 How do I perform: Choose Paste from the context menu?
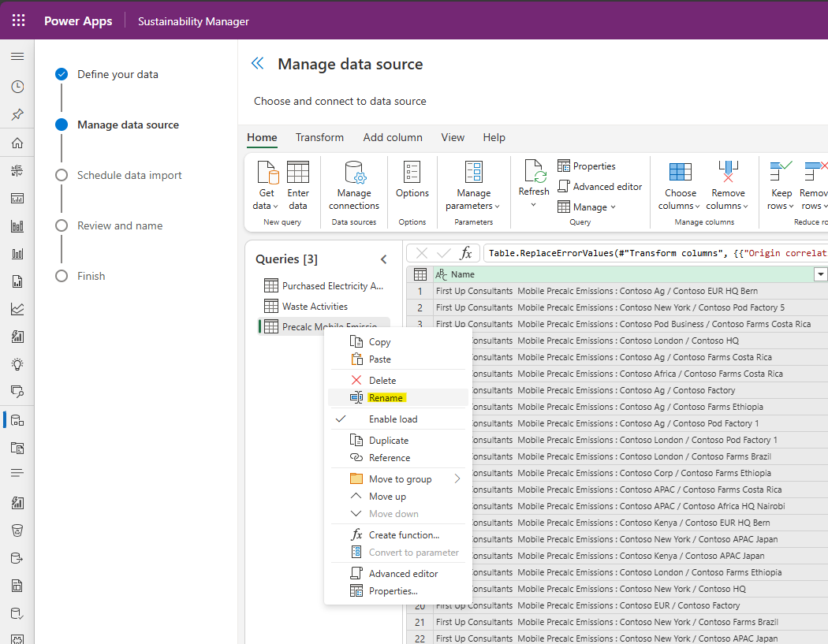(x=398, y=359)
